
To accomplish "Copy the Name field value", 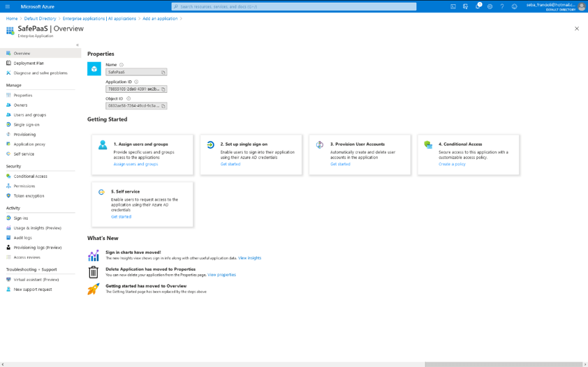I will pyautogui.click(x=163, y=73).
